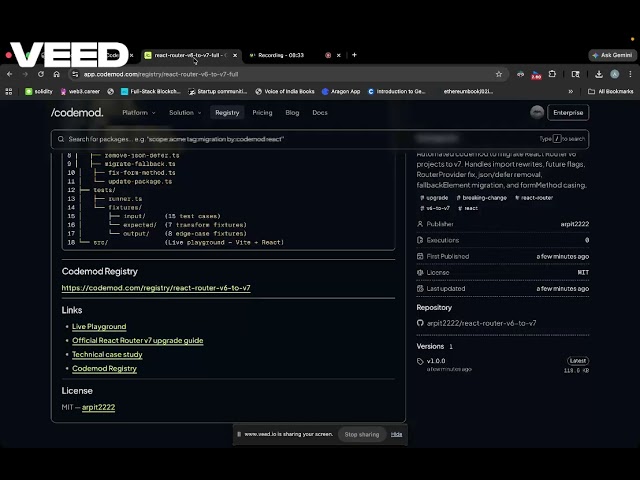Click the /codemod logo
The image size is (640, 480).
click(x=77, y=113)
